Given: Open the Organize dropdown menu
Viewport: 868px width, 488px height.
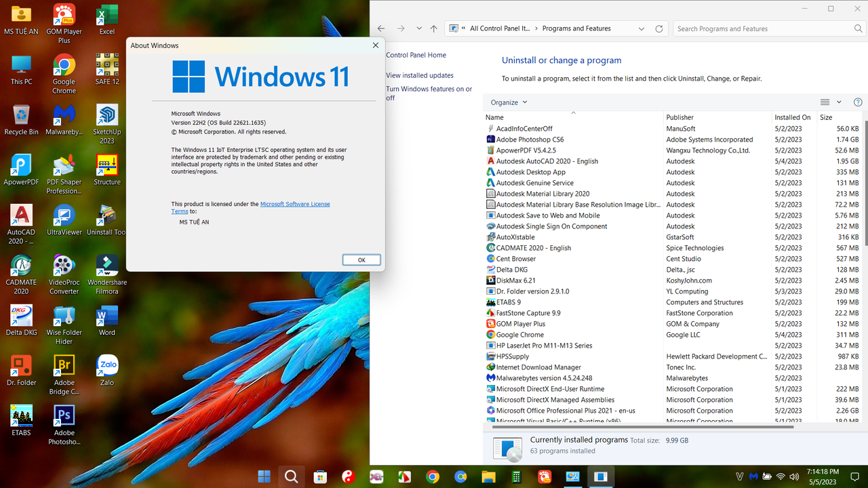Looking at the screenshot, I should coord(509,102).
